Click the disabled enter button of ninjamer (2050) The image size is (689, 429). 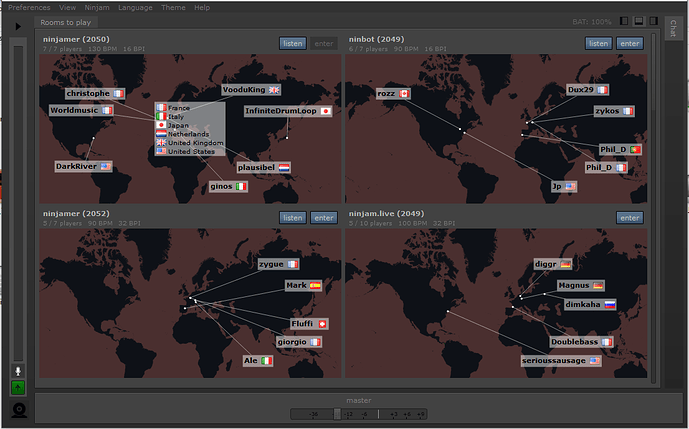tap(324, 44)
